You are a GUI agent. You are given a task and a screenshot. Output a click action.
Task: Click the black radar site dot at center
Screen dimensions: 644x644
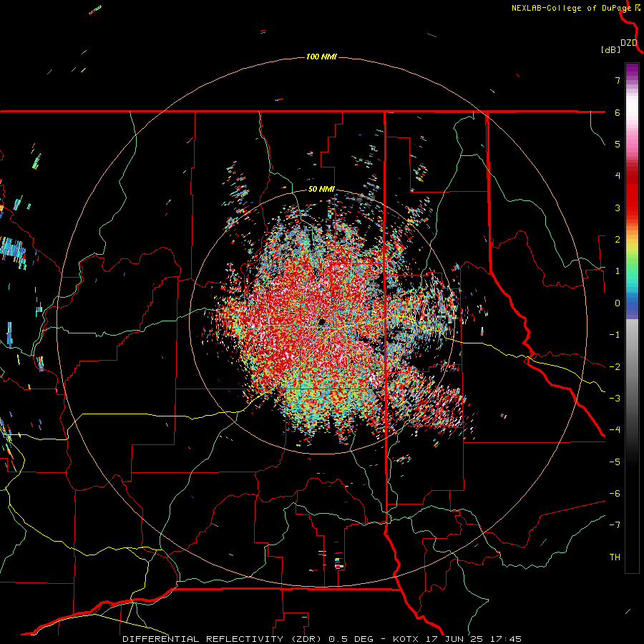[x=322, y=321]
